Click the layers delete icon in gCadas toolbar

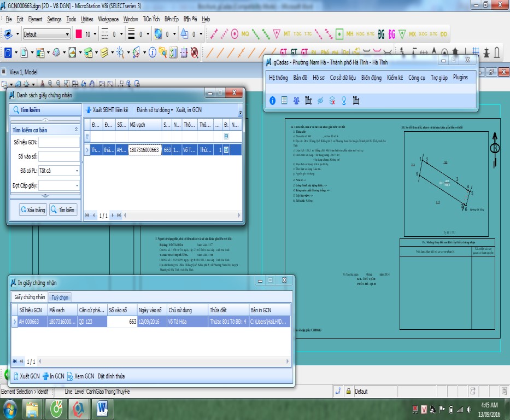(x=332, y=101)
